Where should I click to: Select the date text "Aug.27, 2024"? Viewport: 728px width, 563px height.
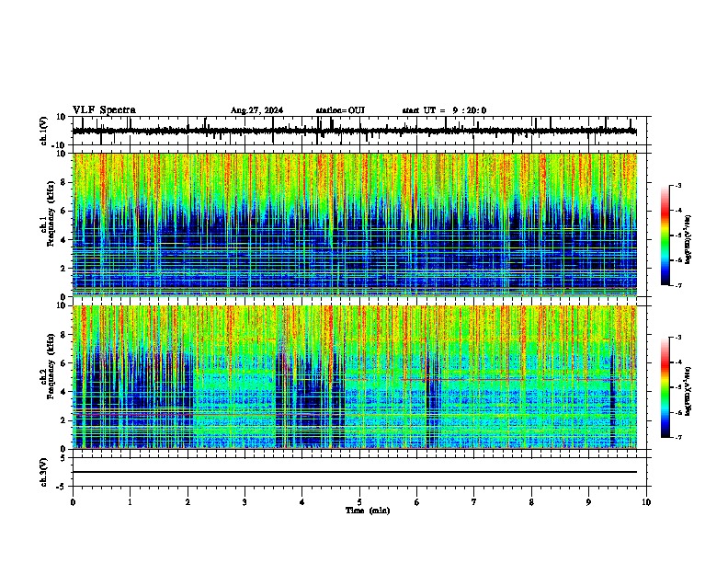[x=256, y=110]
